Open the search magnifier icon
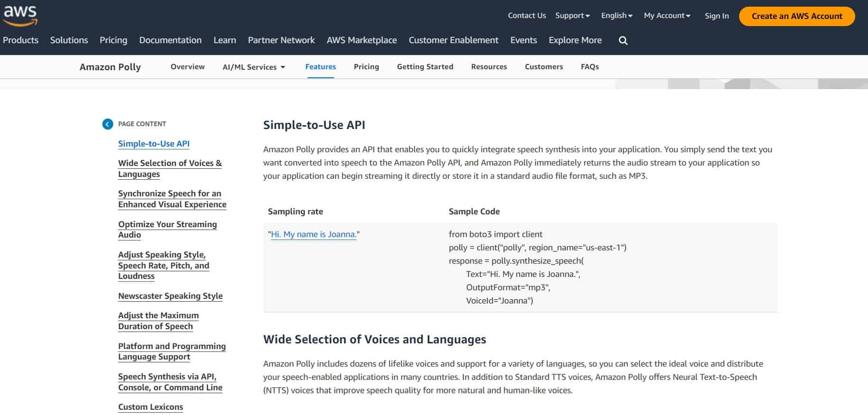Viewport: 868px width, 415px height. click(623, 41)
